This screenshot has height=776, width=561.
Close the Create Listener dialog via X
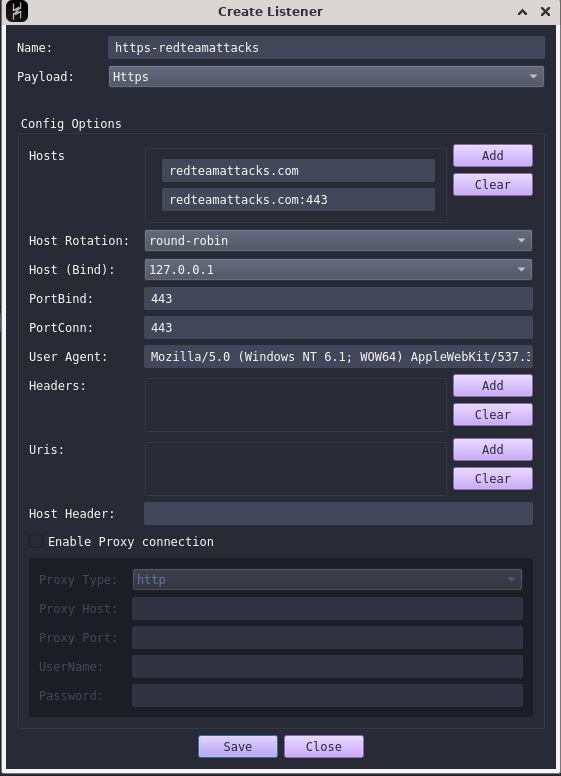[545, 11]
